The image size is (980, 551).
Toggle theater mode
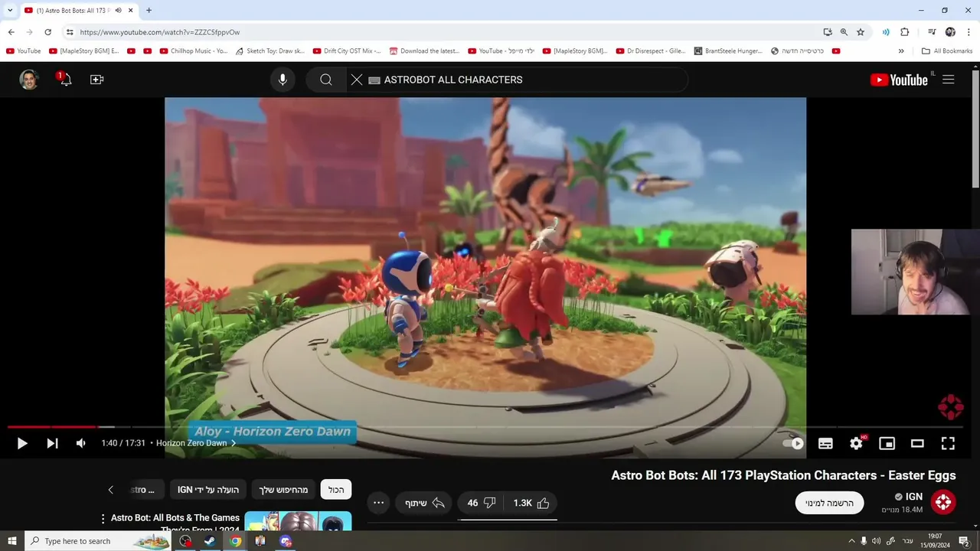(x=917, y=443)
